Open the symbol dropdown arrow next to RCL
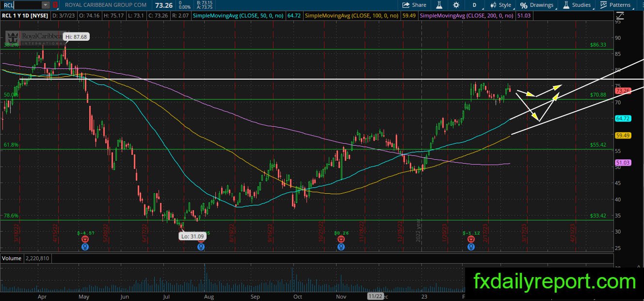Screen dimensions: 644x301 click(46, 5)
